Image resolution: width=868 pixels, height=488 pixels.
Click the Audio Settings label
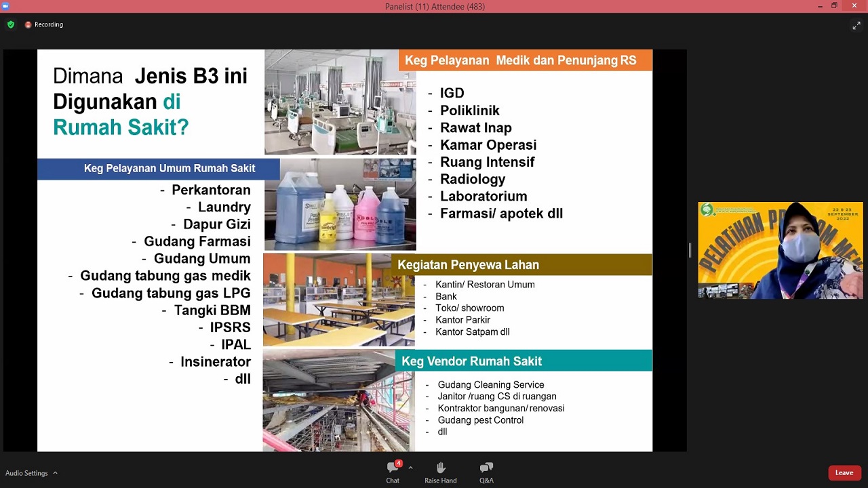tap(26, 473)
